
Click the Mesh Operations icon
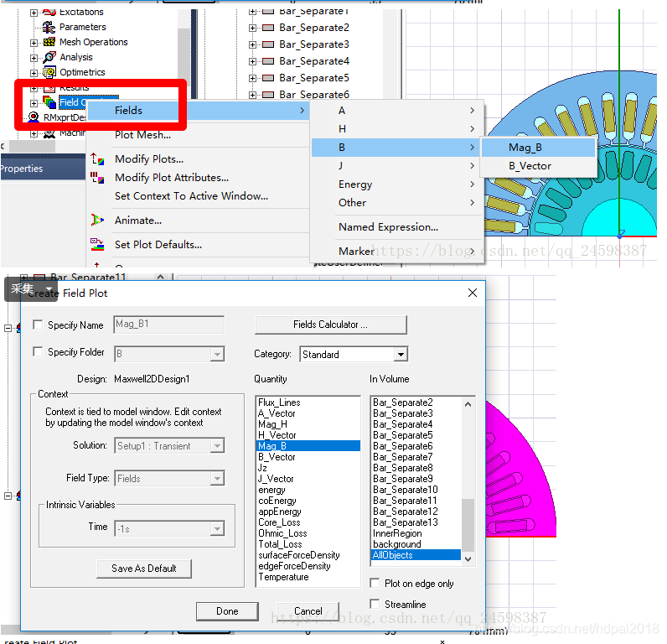coord(49,42)
